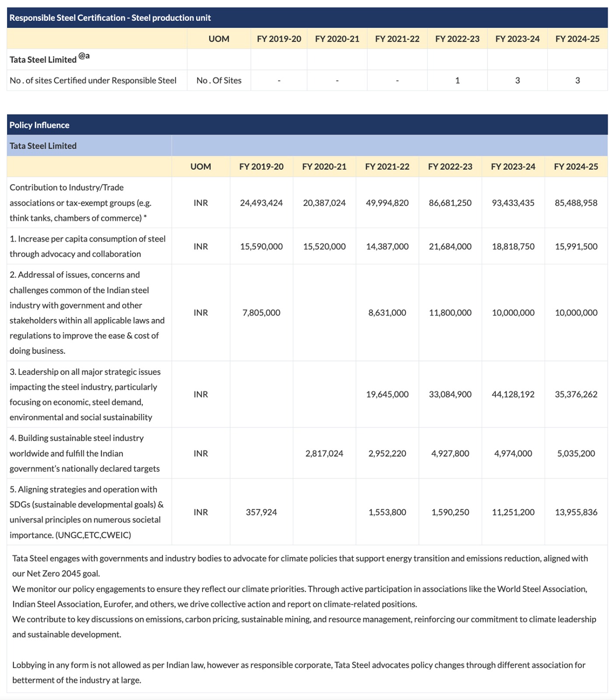Click UOM header in Policy Influence table
This screenshot has height=700, width=616.
pos(201,167)
